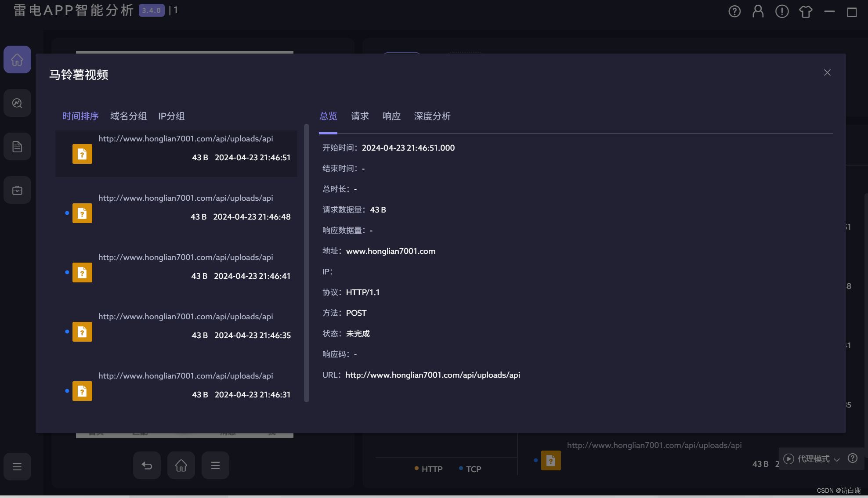Image resolution: width=868 pixels, height=498 pixels.
Task: Click the request list vertical scrollbar
Action: (307, 263)
